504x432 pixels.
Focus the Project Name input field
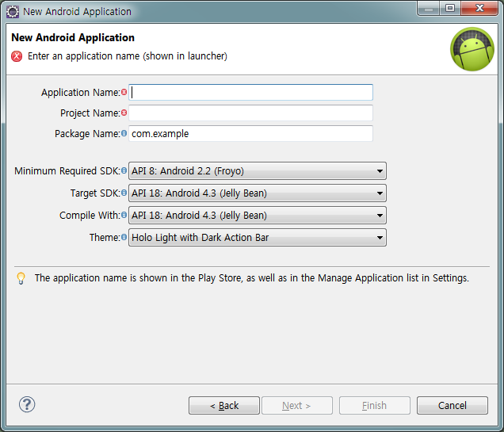click(250, 113)
